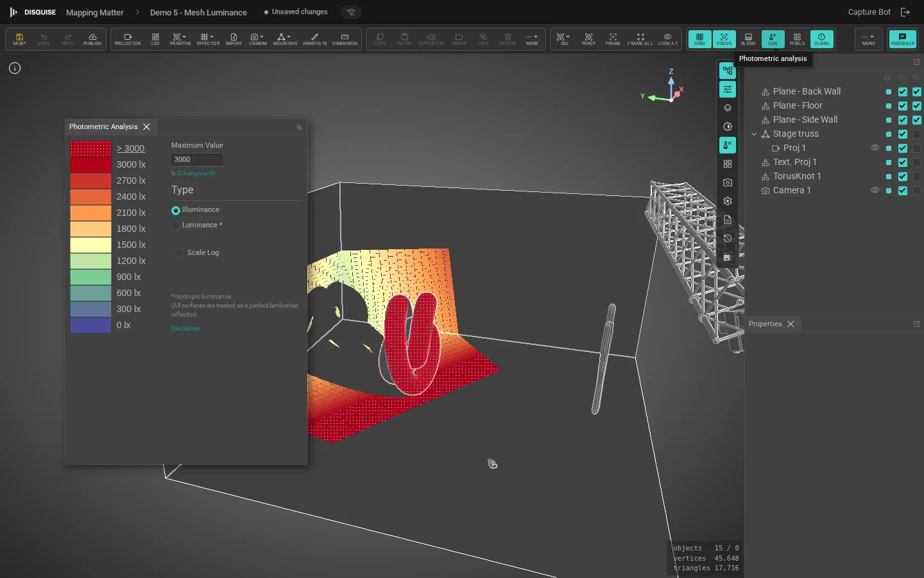The height and width of the screenshot is (578, 924).
Task: Open the Primitive dropdown
Action: (180, 39)
